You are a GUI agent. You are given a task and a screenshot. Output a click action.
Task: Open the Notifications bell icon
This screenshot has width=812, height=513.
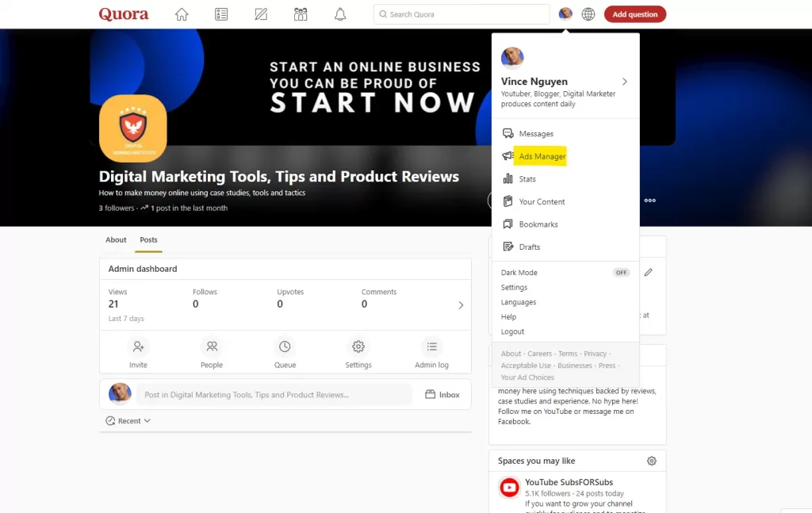(340, 14)
